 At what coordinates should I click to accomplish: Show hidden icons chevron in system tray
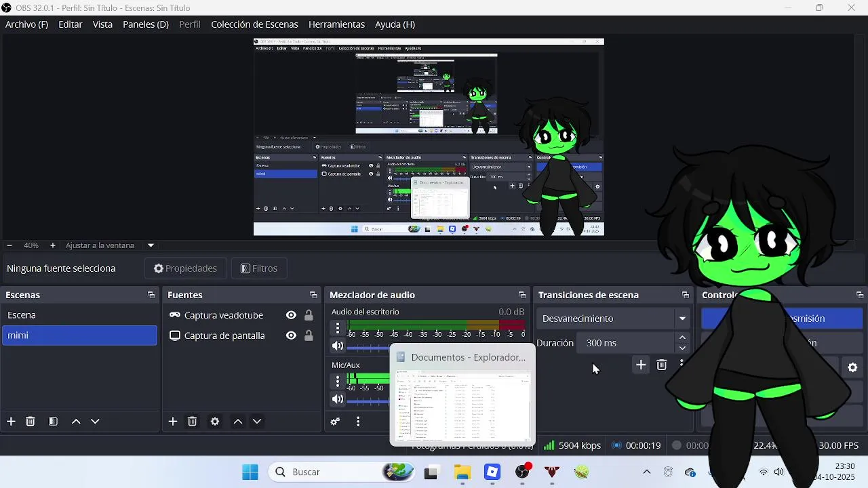coord(647,472)
